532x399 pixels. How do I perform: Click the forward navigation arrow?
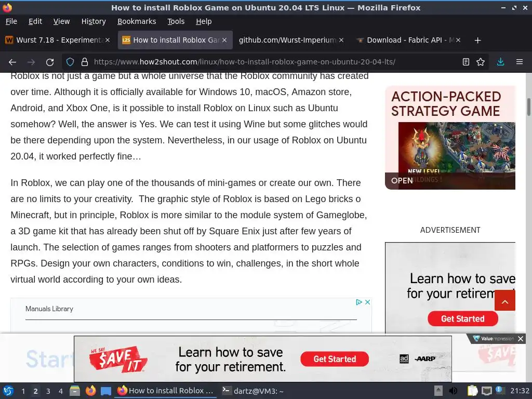coord(31,62)
